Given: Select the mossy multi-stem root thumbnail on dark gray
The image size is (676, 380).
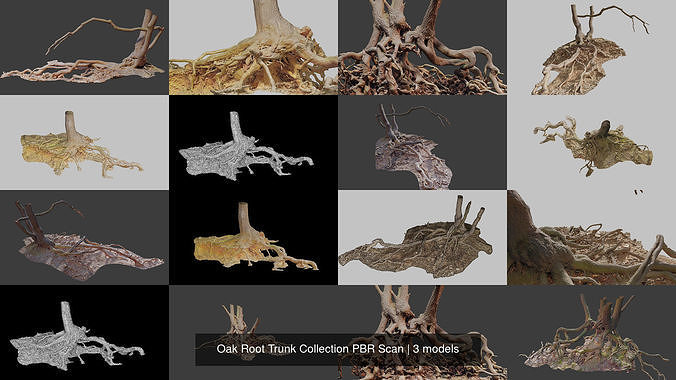Looking at the screenshot, I should 592,333.
